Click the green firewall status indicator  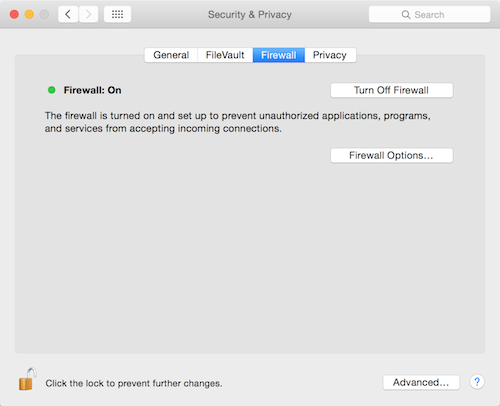pos(52,90)
